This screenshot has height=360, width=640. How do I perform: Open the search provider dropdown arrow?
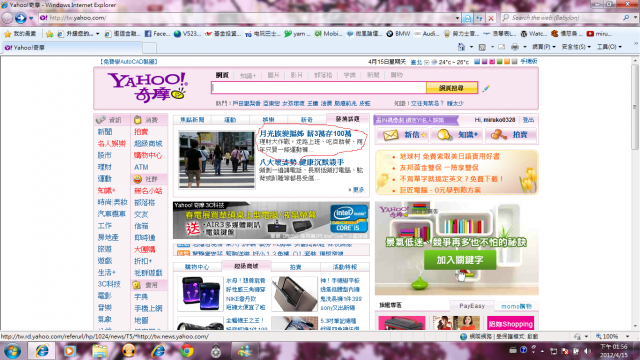coord(635,18)
